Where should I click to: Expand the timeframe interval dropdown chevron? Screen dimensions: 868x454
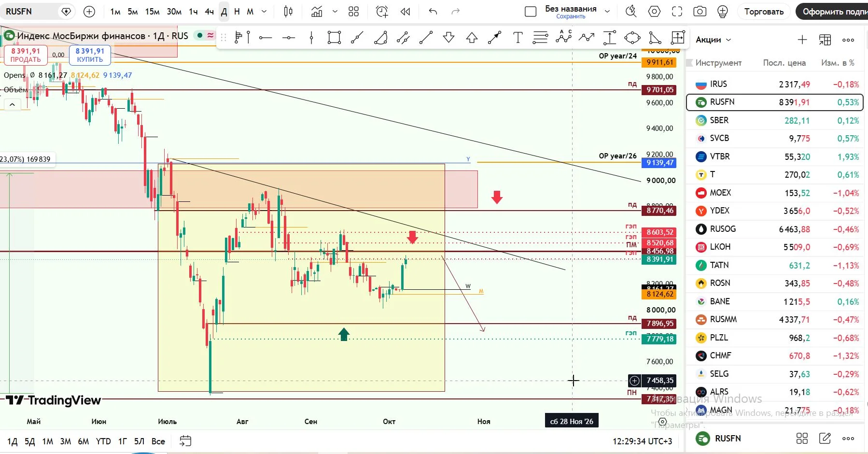pyautogui.click(x=264, y=12)
